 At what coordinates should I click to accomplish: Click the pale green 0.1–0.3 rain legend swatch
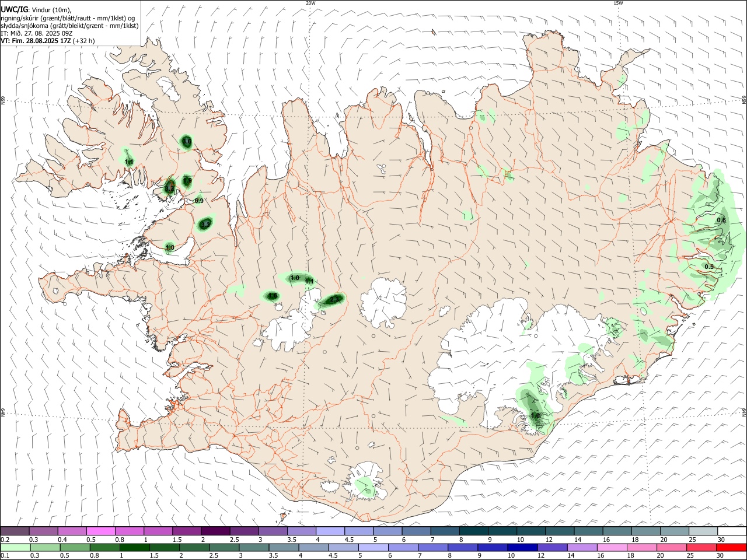coord(15,548)
